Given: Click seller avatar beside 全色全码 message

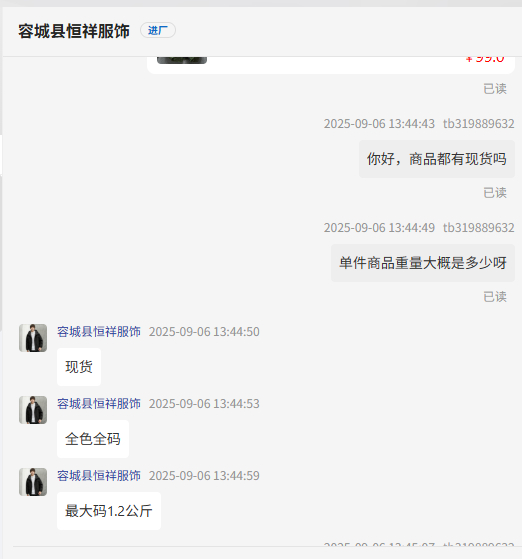Looking at the screenshot, I should (x=33, y=410).
